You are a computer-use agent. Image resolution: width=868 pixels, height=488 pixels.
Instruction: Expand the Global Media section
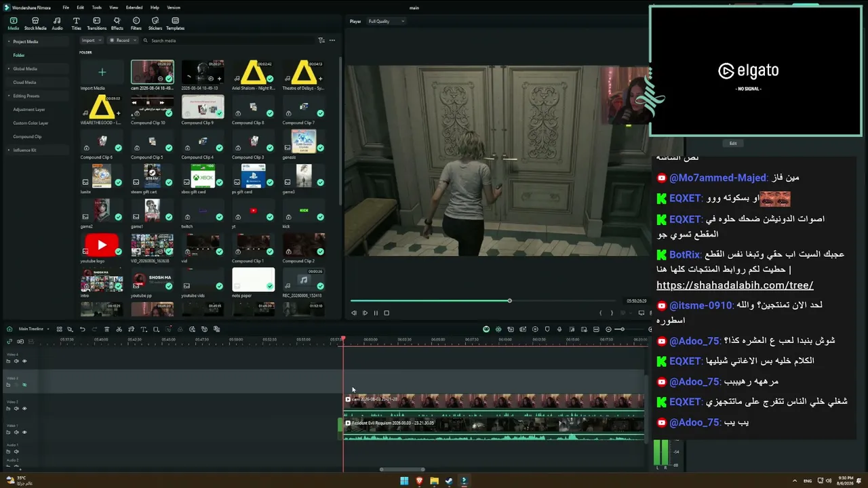coord(8,68)
